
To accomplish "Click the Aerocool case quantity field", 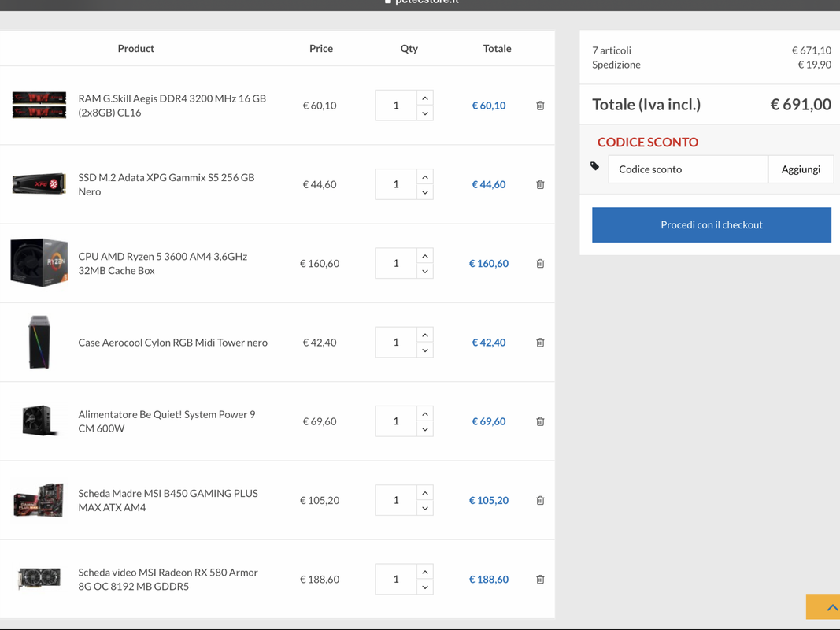I will (x=396, y=343).
